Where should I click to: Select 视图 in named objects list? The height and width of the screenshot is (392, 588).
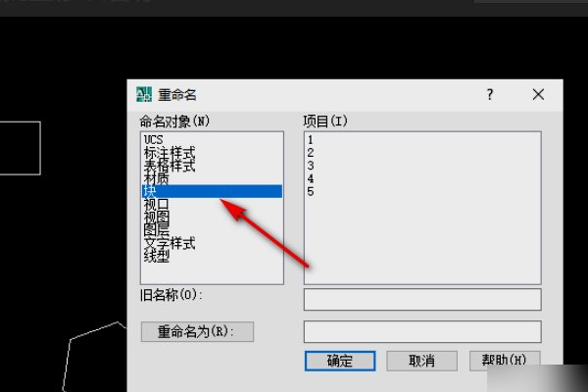(x=157, y=218)
